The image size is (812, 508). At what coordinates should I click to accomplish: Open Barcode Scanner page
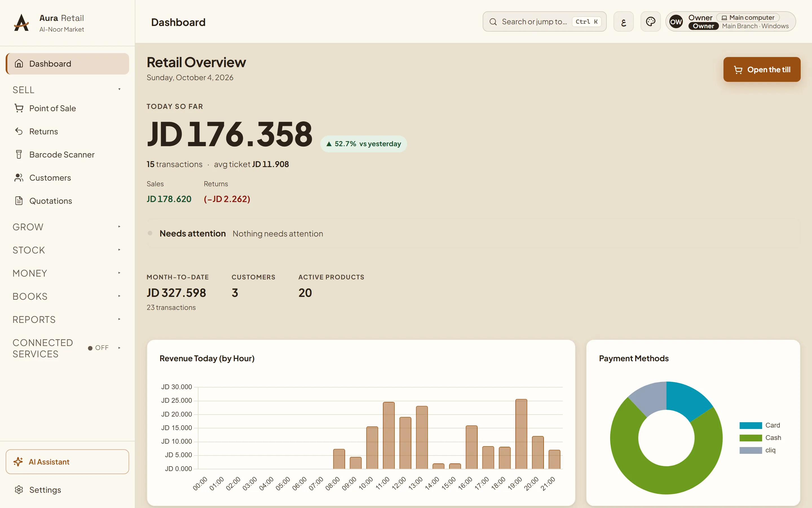tap(67, 155)
